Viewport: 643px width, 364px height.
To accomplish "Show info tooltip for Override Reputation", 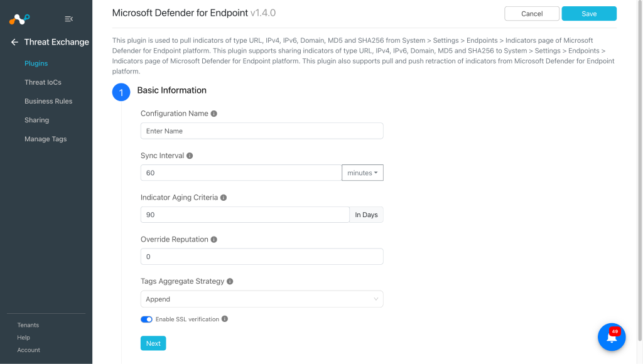I will coord(214,239).
